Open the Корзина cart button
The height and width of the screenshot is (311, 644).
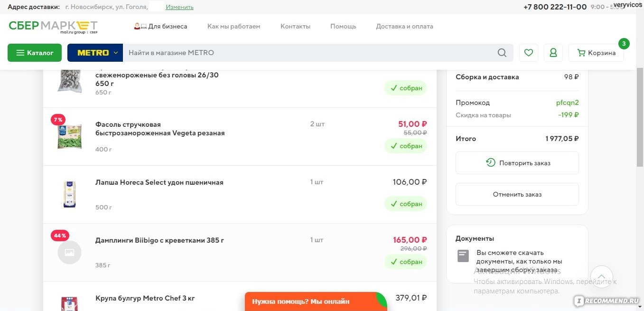[596, 53]
